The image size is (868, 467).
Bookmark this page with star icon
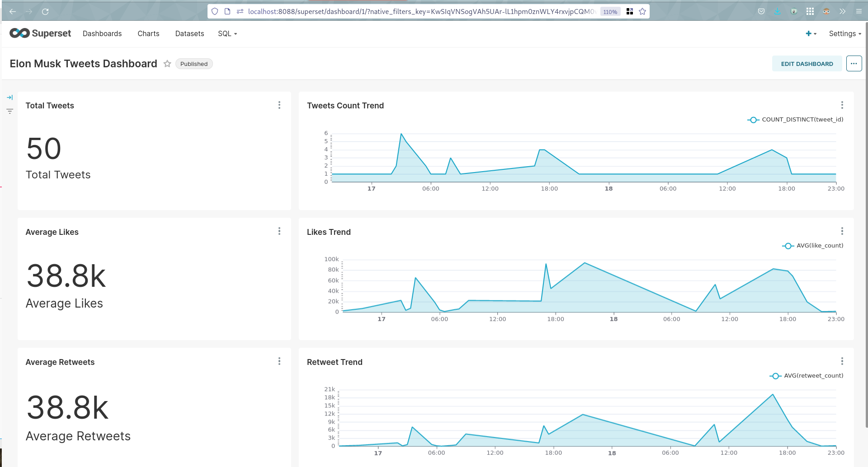(x=642, y=11)
